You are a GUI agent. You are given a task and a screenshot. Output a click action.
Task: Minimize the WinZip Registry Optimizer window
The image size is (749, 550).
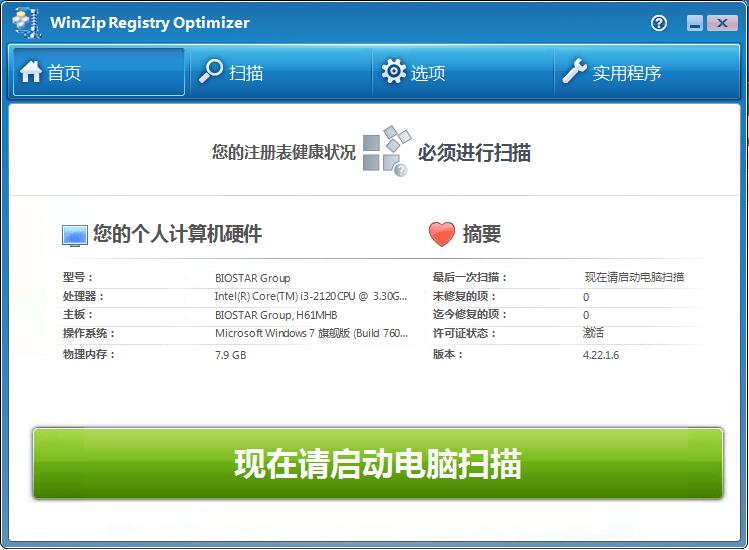pyautogui.click(x=695, y=23)
